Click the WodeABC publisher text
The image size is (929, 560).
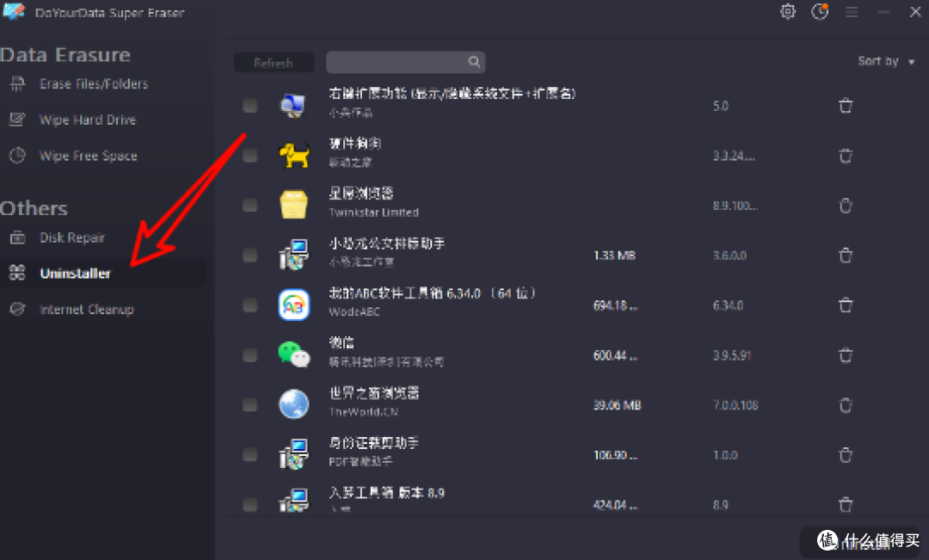click(354, 311)
